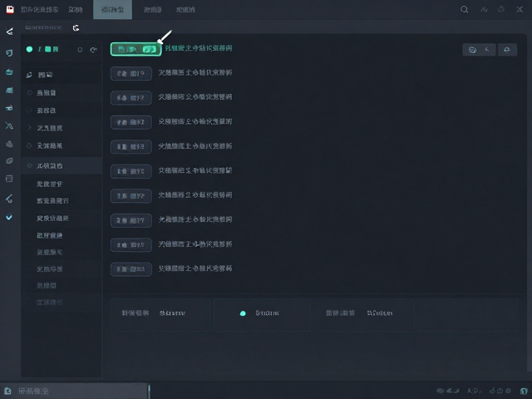The width and height of the screenshot is (532, 399).
Task: Click the cloud sync button in list panel corner
Action: [x=507, y=50]
